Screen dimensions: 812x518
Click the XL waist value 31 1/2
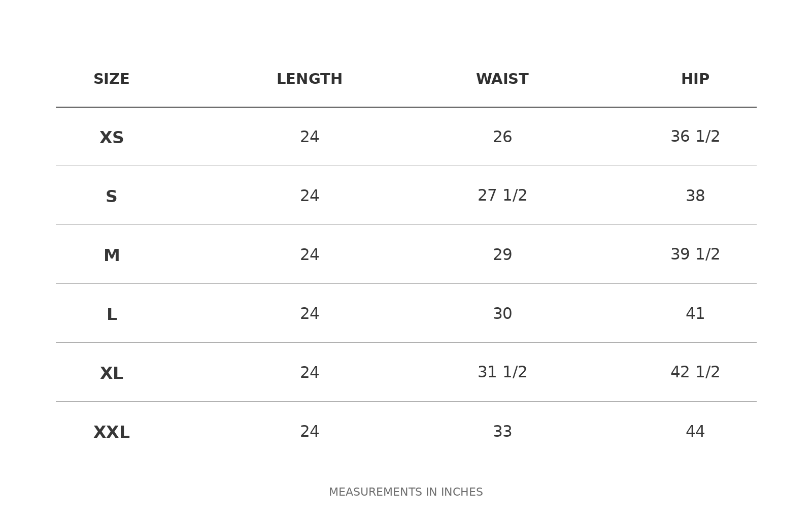point(502,372)
